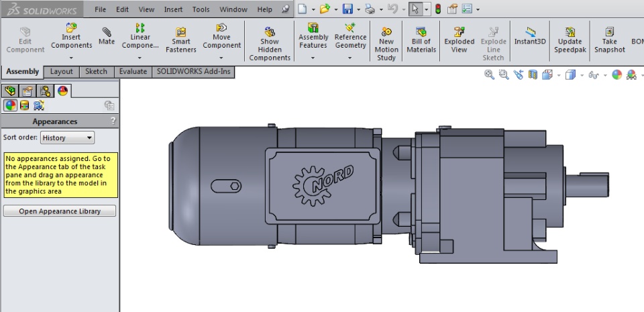644x312 pixels.
Task: Open the File menu
Action: click(100, 9)
